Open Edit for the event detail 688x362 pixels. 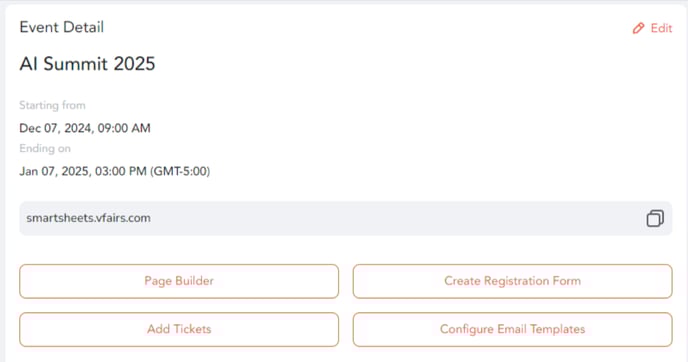coord(652,29)
